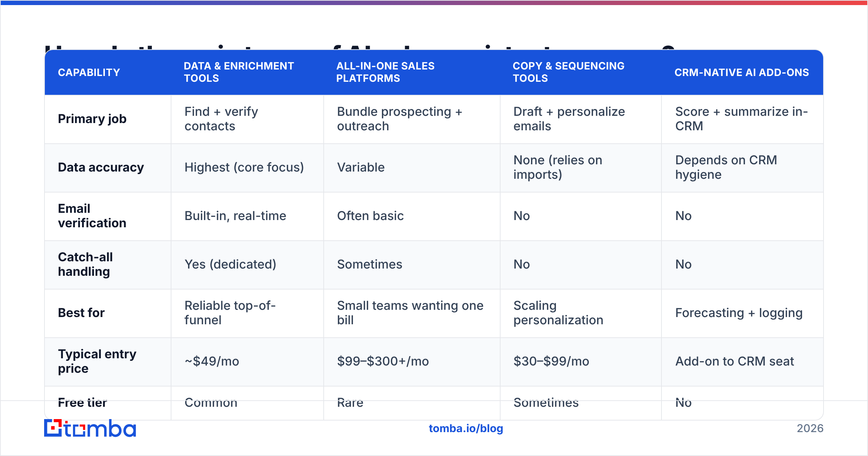
Task: Select the Primary job row label
Action: [x=92, y=119]
